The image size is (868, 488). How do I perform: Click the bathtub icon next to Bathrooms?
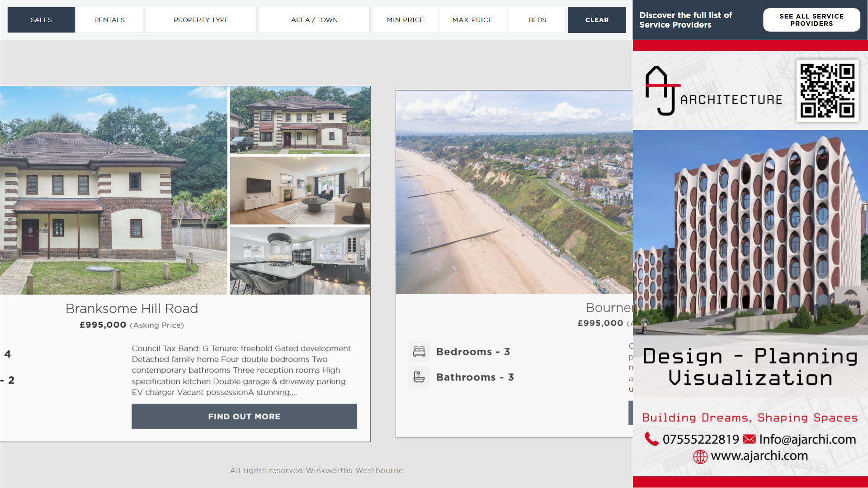(x=419, y=377)
